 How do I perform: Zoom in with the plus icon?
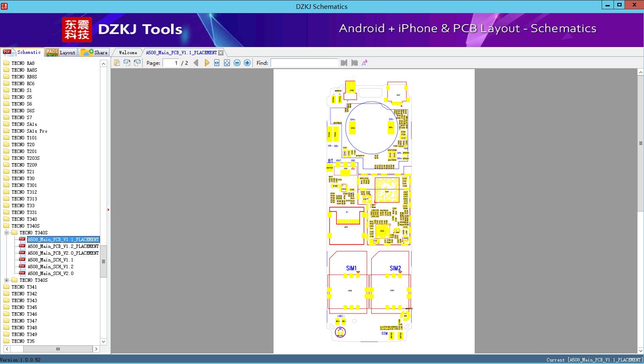pyautogui.click(x=247, y=63)
